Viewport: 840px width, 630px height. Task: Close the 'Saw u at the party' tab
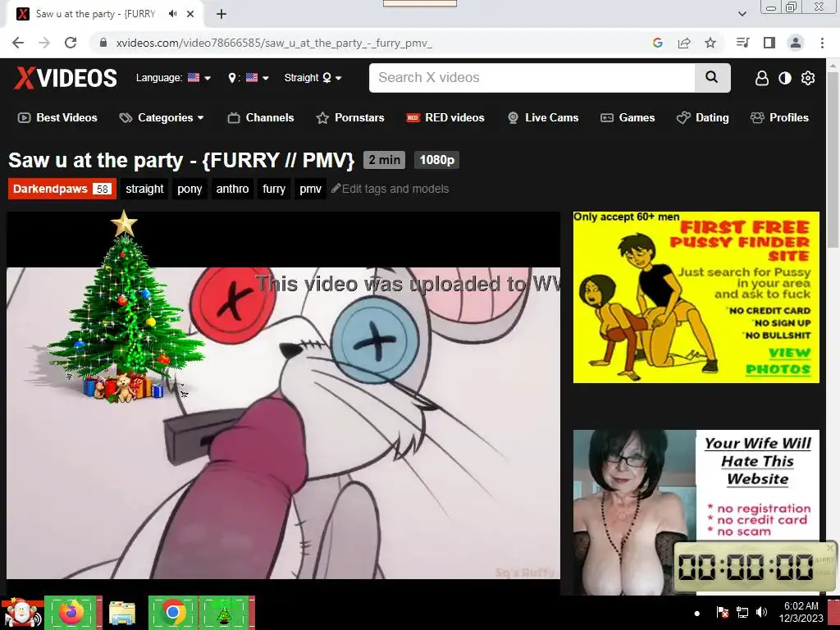click(190, 14)
